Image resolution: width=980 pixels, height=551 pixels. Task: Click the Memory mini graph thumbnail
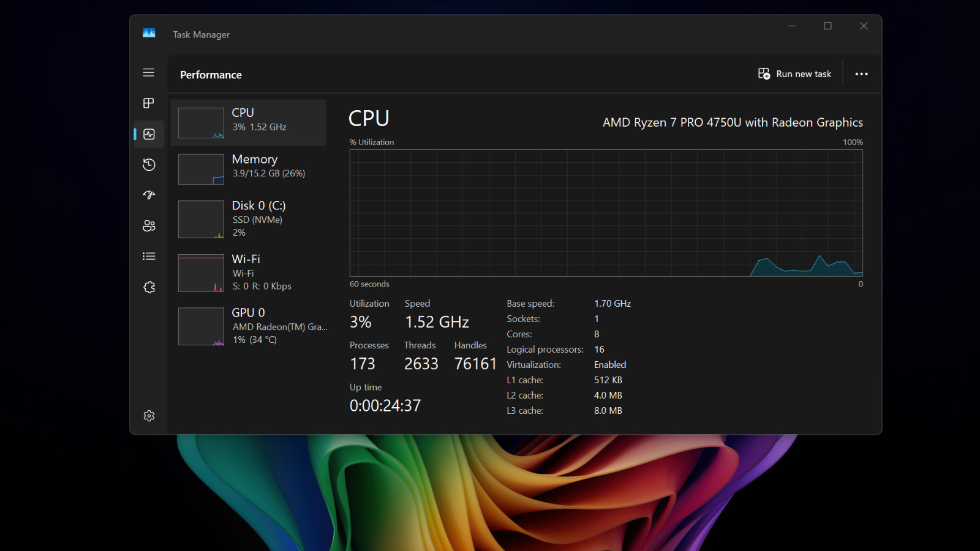pyautogui.click(x=201, y=170)
